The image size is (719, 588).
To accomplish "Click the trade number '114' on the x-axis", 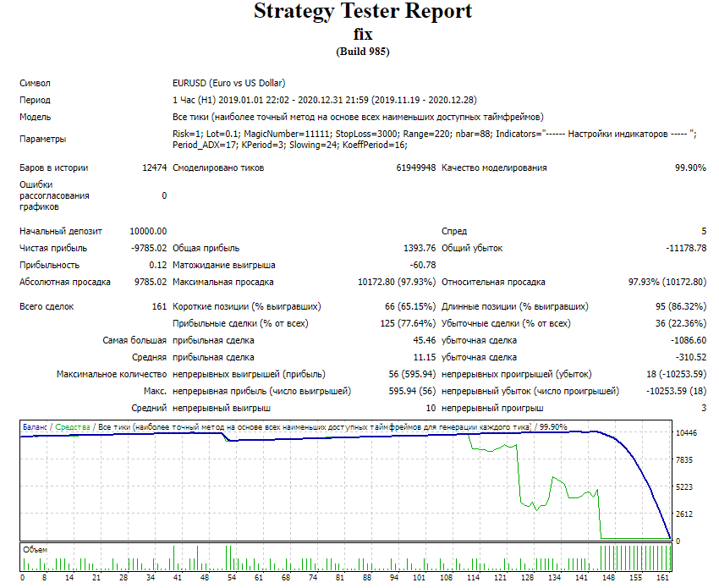I will [x=473, y=578].
